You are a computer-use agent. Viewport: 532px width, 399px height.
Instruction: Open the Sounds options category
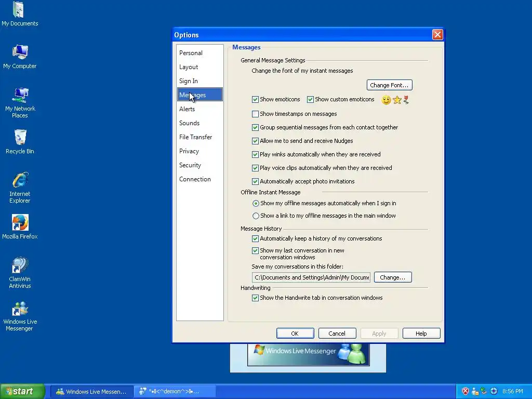point(199,123)
